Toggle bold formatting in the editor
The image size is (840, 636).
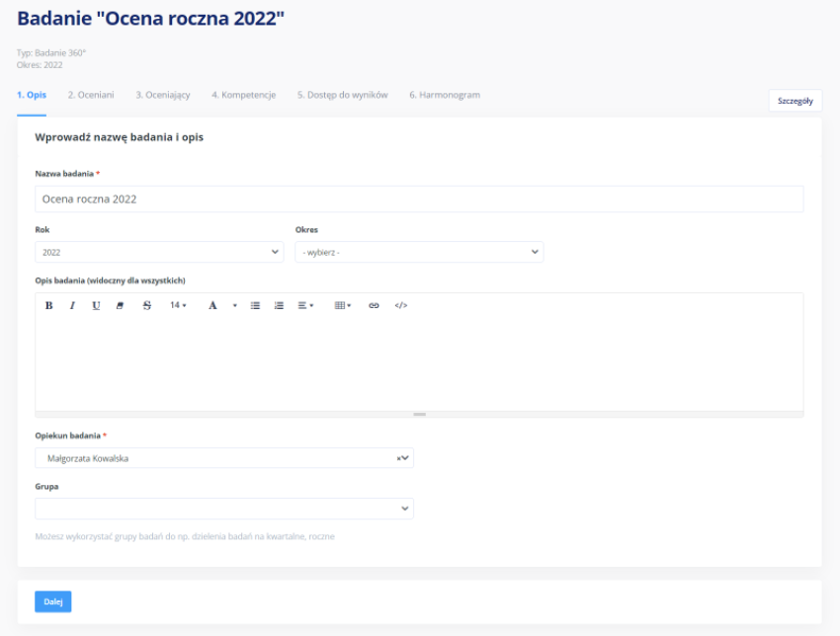48,305
